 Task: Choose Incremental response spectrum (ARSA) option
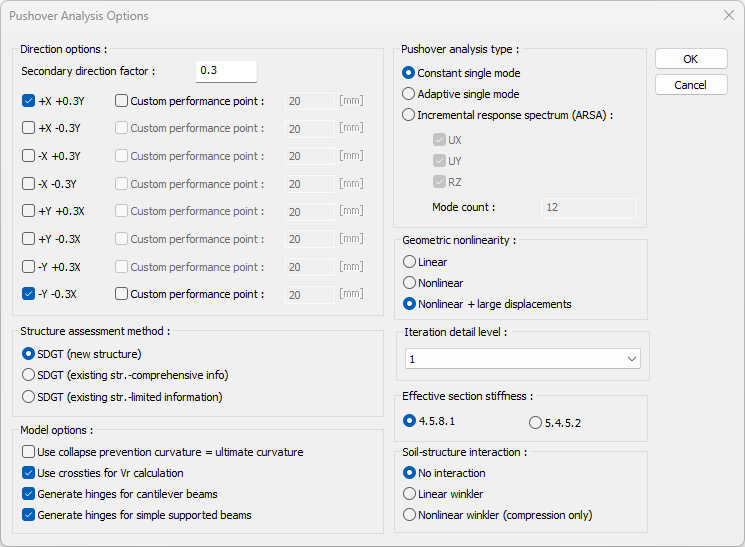408,115
